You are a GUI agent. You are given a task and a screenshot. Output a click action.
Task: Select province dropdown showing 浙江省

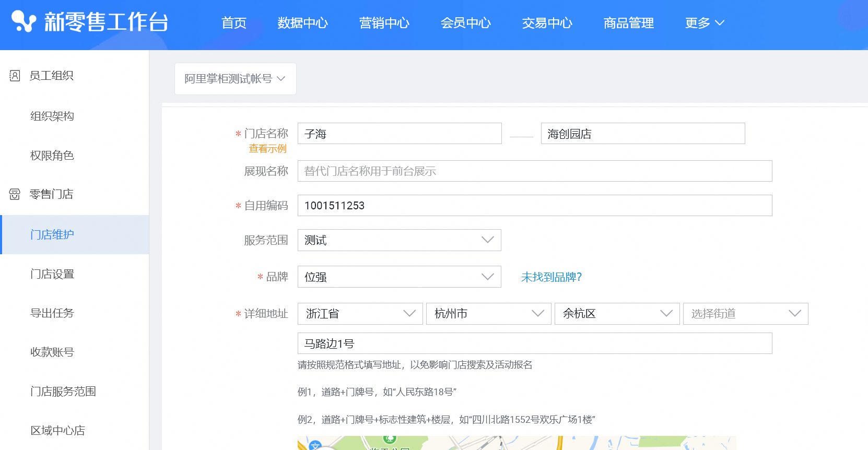360,314
